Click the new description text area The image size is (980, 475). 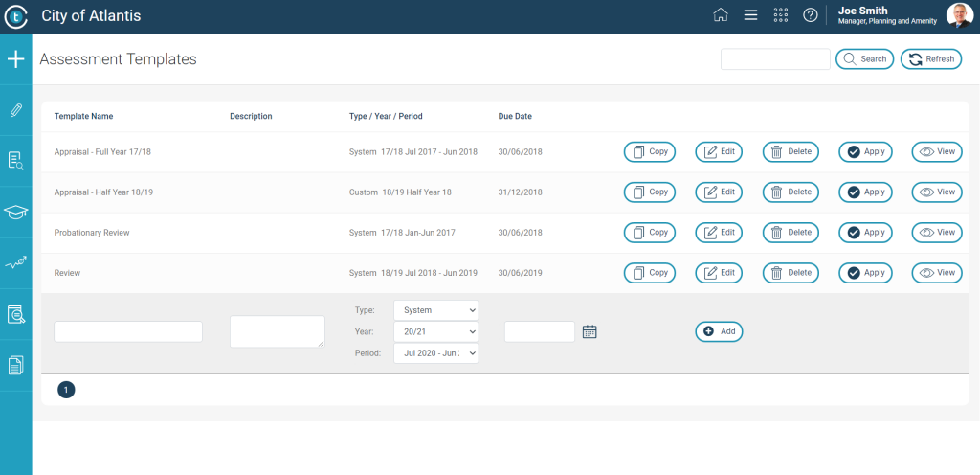click(x=278, y=331)
